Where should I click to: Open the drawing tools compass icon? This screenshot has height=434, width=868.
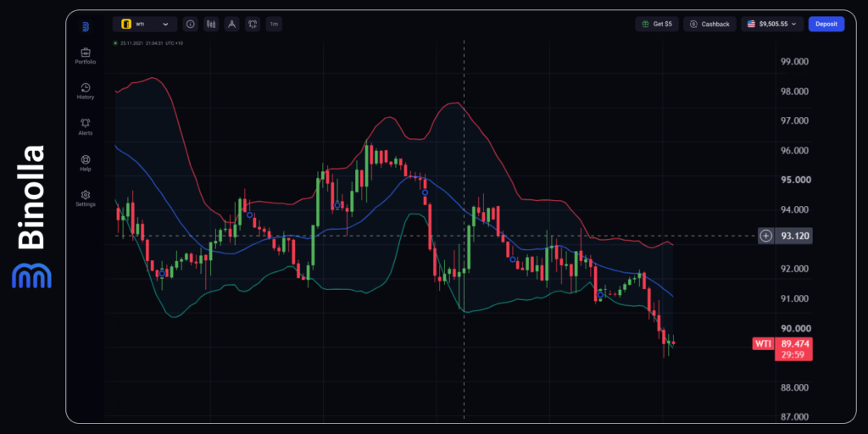click(x=232, y=25)
